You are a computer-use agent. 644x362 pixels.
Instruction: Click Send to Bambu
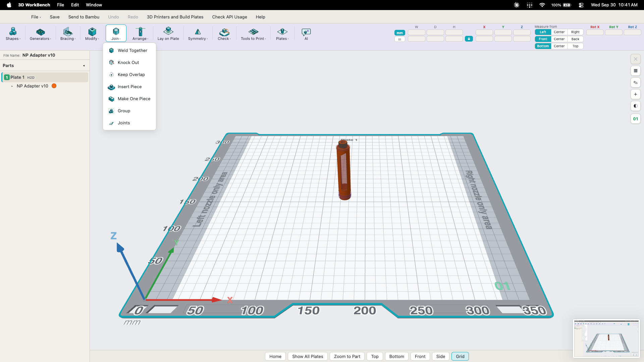[x=84, y=17]
